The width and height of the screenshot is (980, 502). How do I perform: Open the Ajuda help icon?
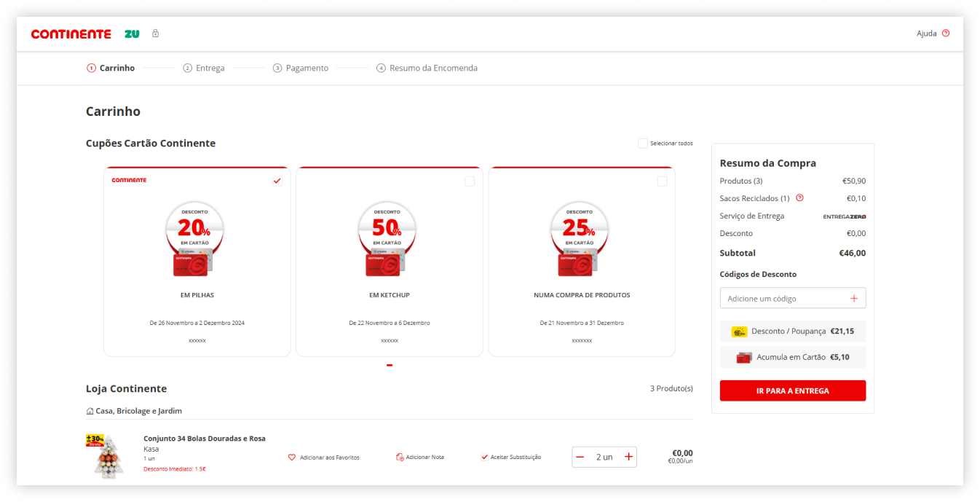(946, 34)
